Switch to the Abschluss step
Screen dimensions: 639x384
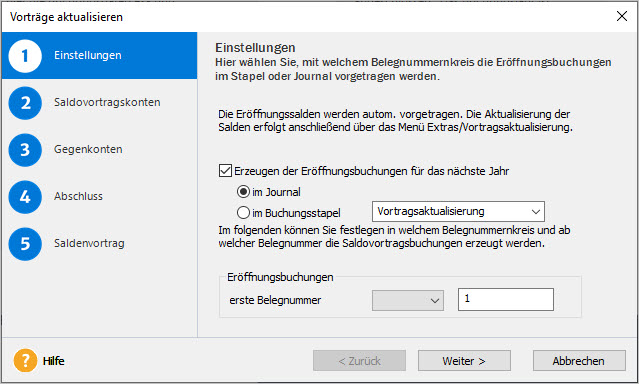click(78, 196)
